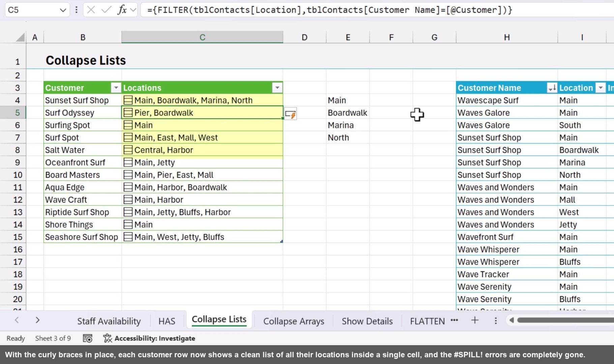614x364 pixels.
Task: Select cell with Pier, Boardwalk
Action: (x=202, y=113)
